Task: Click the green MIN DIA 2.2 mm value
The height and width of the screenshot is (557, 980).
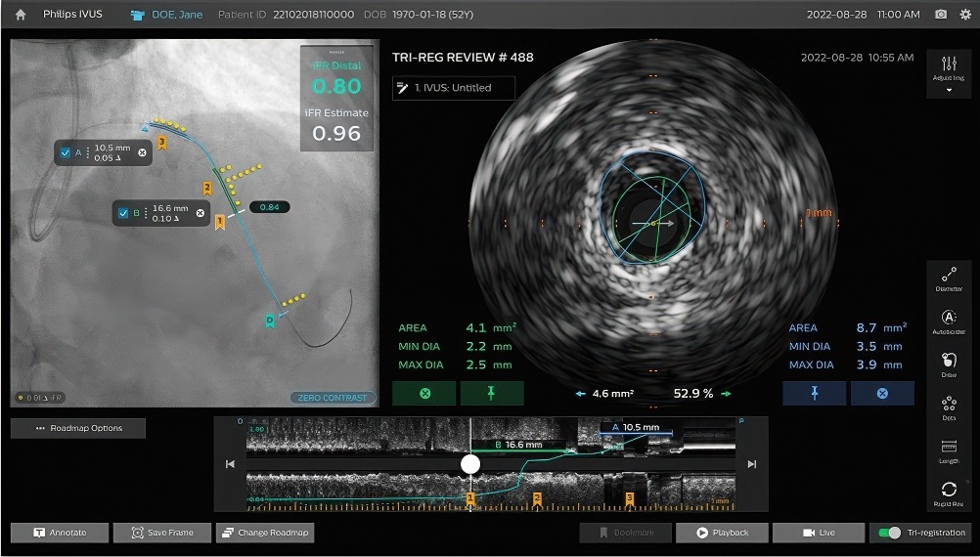Action: [x=488, y=347]
